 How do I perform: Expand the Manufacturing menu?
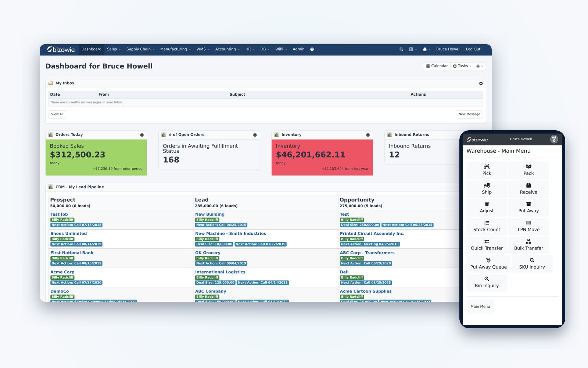(175, 49)
